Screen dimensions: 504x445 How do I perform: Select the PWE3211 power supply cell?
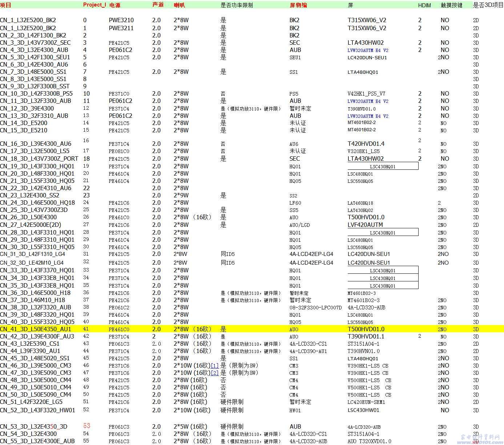click(x=121, y=28)
